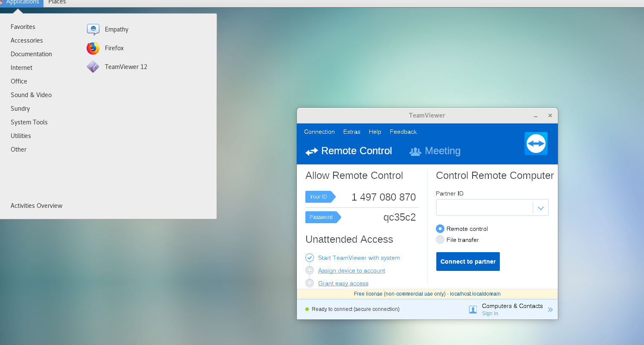The width and height of the screenshot is (644, 345).
Task: Open the Assign device to account link
Action: pos(351,270)
